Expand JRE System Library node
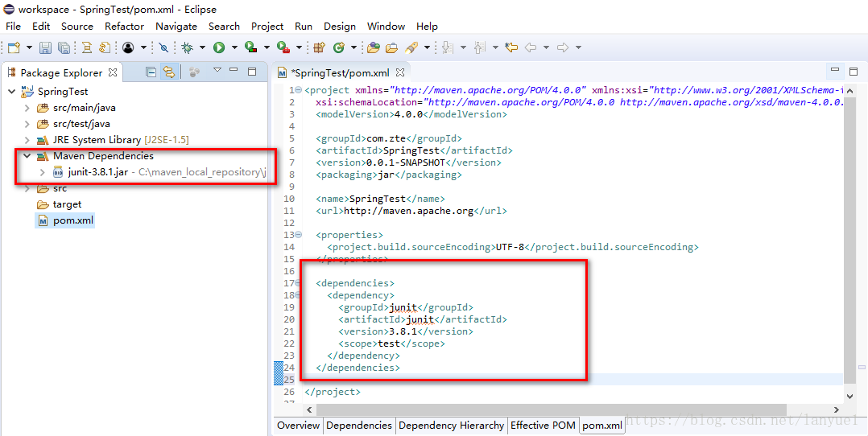Image resolution: width=868 pixels, height=436 pixels. (x=27, y=140)
